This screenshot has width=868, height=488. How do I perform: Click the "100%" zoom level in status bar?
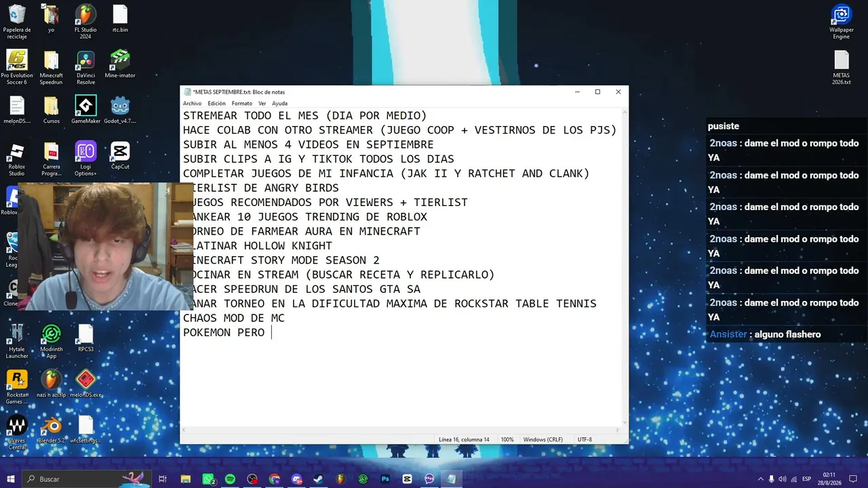pos(507,440)
